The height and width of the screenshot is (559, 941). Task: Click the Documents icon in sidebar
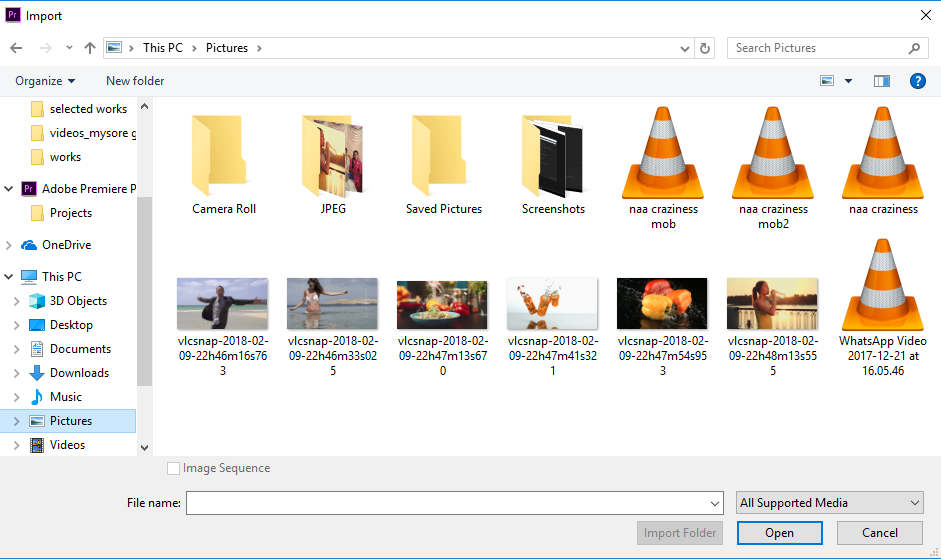pos(37,349)
